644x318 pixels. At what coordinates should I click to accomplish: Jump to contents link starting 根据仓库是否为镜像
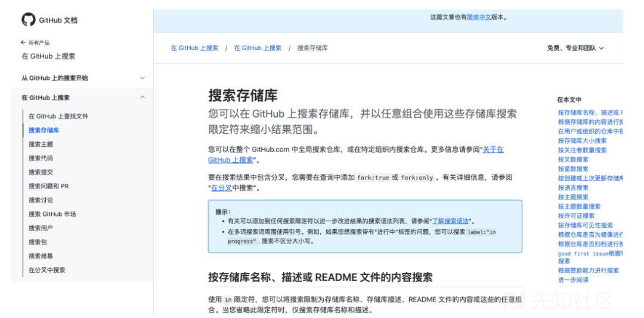(x=590, y=234)
